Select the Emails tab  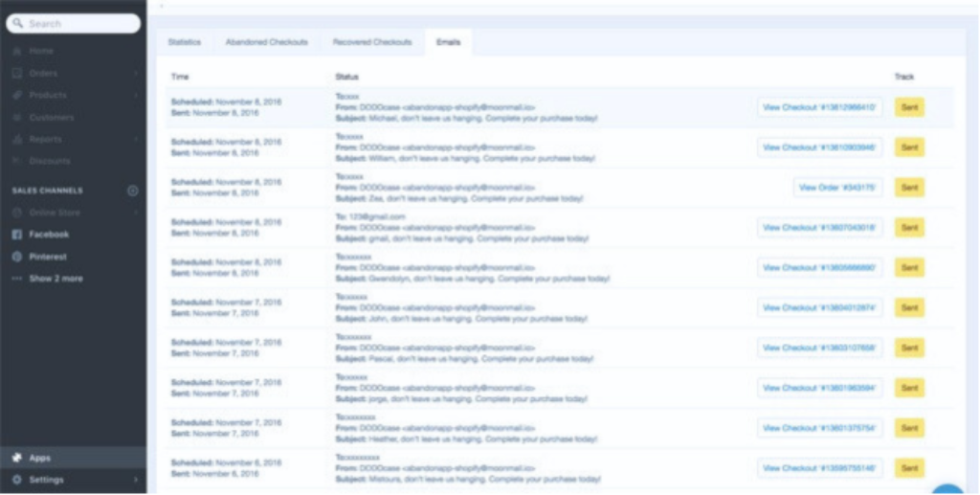448,42
